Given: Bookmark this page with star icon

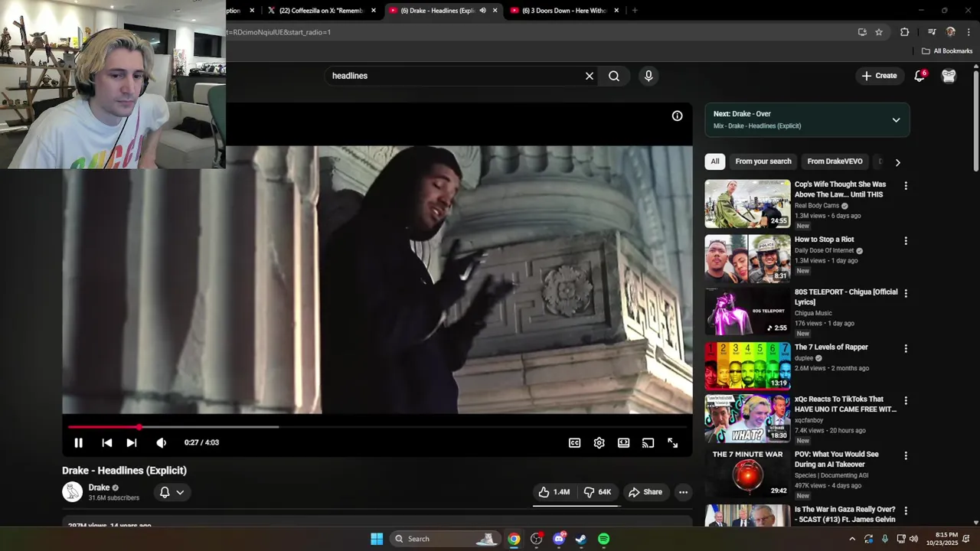Looking at the screenshot, I should [879, 32].
